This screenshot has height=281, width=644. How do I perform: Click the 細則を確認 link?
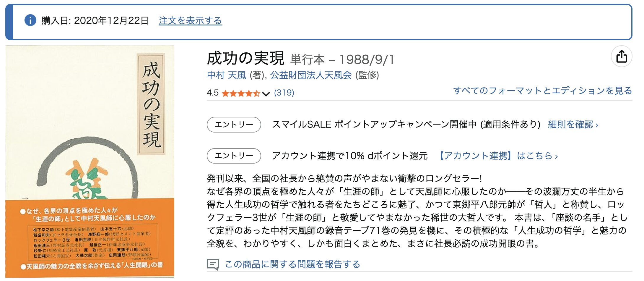(x=573, y=125)
